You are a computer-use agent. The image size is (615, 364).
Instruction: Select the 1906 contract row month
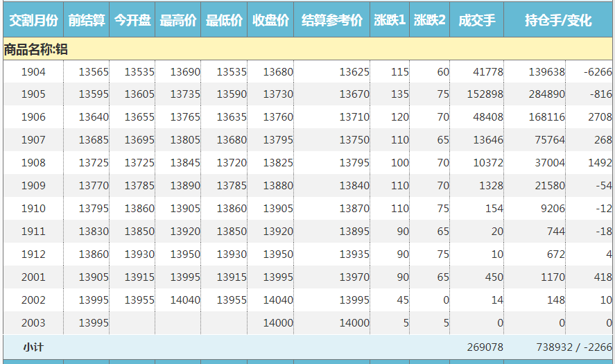(33, 118)
